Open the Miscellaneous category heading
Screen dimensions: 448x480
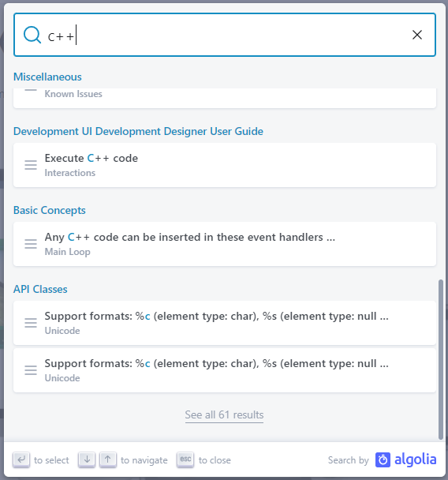47,77
